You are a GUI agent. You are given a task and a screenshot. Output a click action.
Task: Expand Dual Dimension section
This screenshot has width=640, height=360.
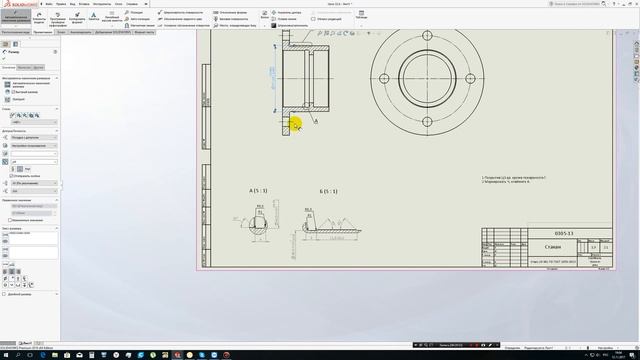(x=56, y=294)
